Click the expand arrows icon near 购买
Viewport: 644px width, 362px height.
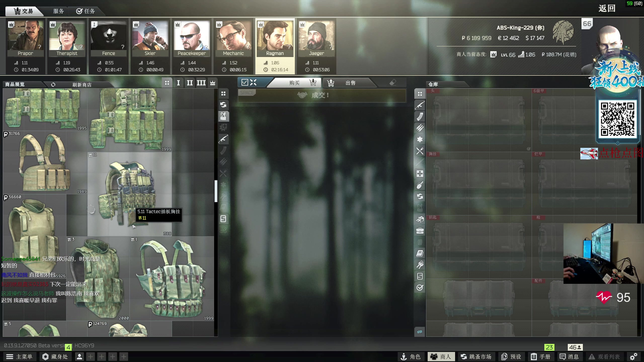pos(253,82)
